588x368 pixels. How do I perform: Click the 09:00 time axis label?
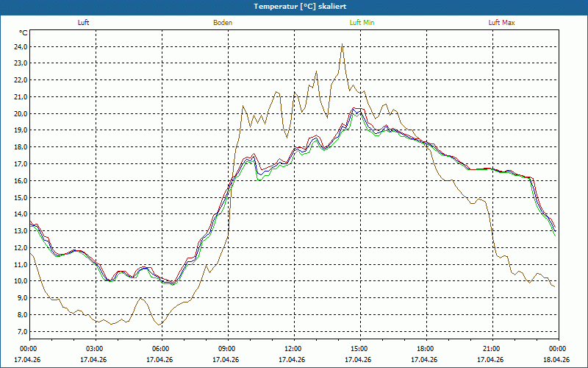click(x=228, y=349)
